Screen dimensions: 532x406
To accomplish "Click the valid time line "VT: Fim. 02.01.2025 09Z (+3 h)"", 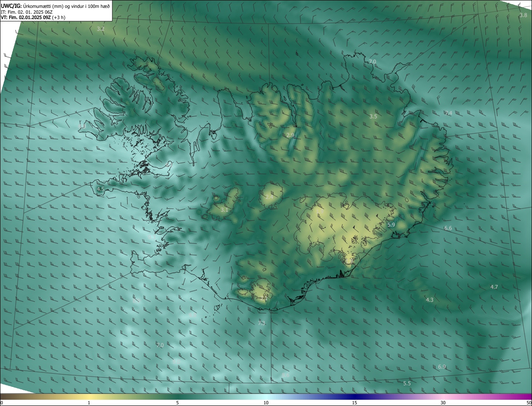I will coord(33,17).
